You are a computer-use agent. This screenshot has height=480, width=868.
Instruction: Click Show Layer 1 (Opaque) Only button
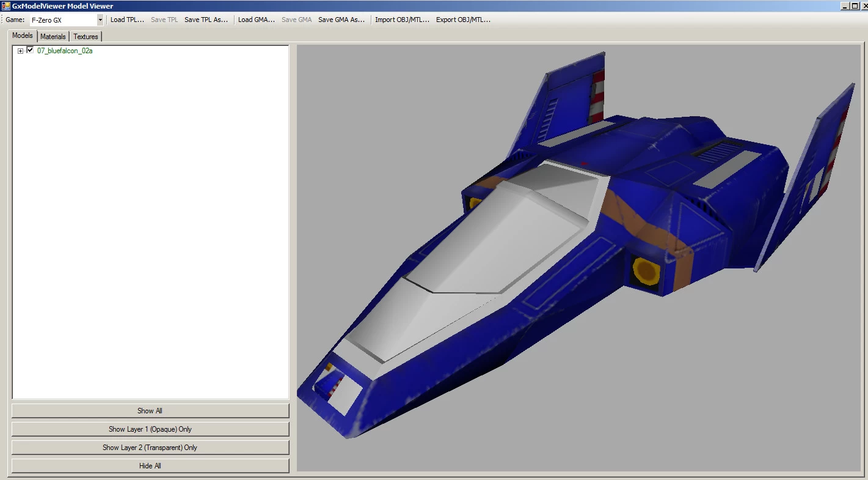(x=150, y=429)
